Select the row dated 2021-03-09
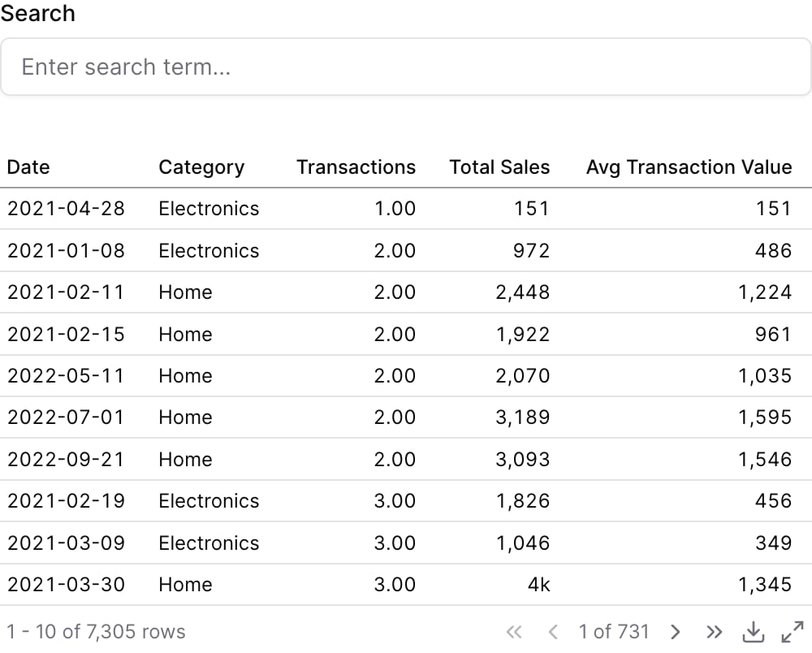The height and width of the screenshot is (653, 812). pos(406,543)
